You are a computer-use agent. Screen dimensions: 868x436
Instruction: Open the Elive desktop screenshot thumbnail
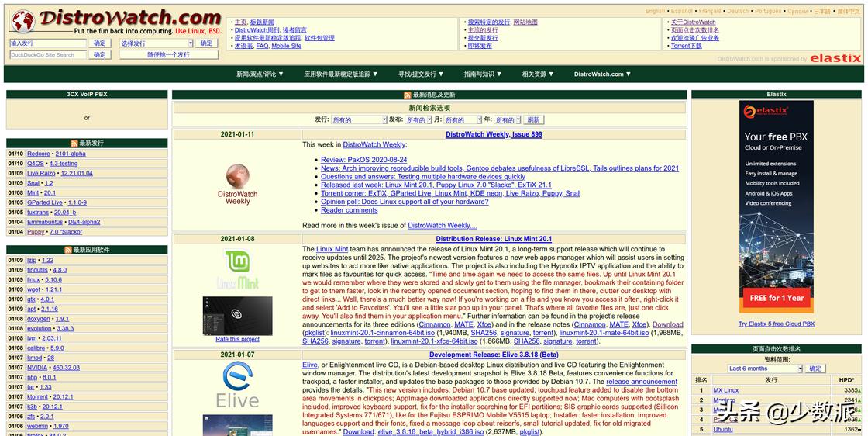237,425
